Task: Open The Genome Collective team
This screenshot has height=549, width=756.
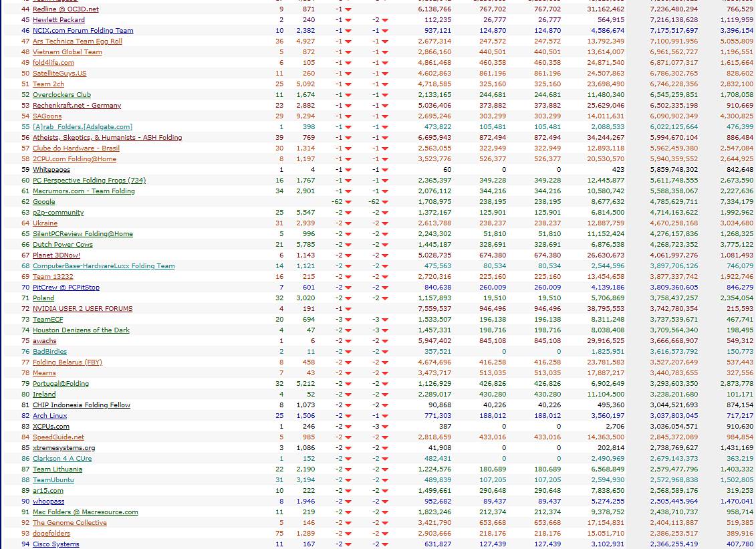Action: [x=70, y=523]
